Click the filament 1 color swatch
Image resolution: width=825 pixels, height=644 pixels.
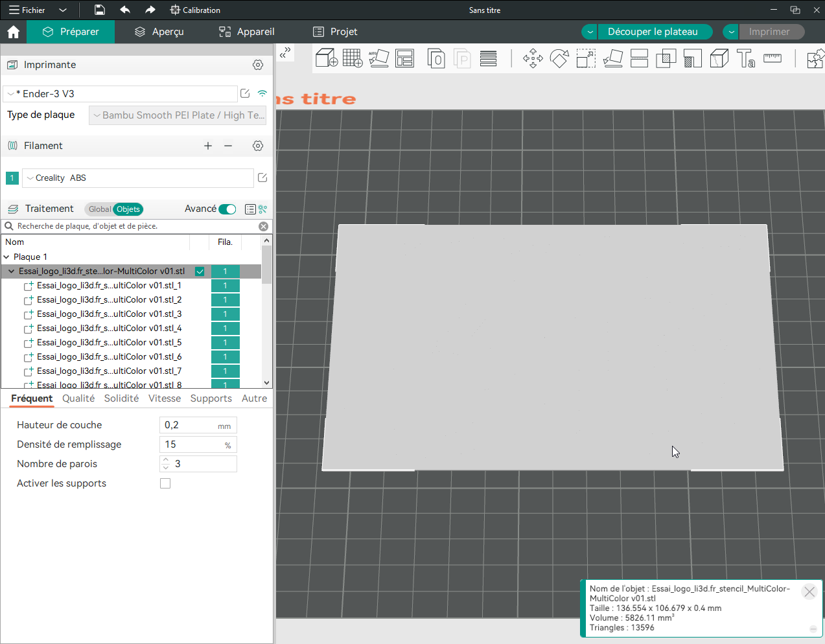pos(12,178)
